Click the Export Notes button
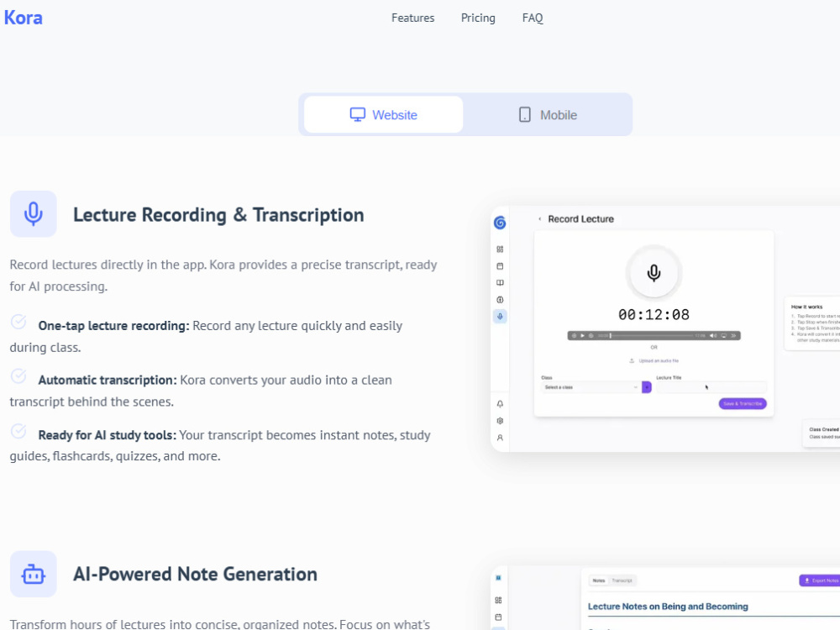Viewport: 840px width, 630px height. pos(820,580)
